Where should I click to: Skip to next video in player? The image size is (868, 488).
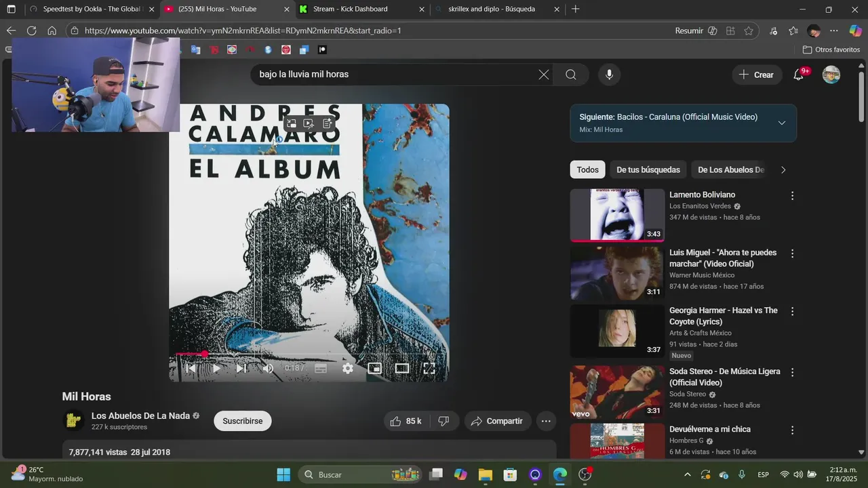click(241, 368)
